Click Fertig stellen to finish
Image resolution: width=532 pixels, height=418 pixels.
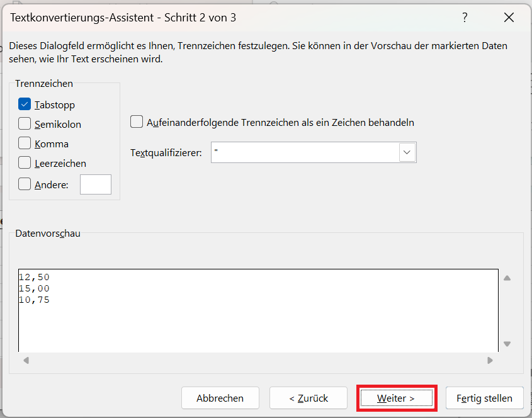(x=485, y=398)
